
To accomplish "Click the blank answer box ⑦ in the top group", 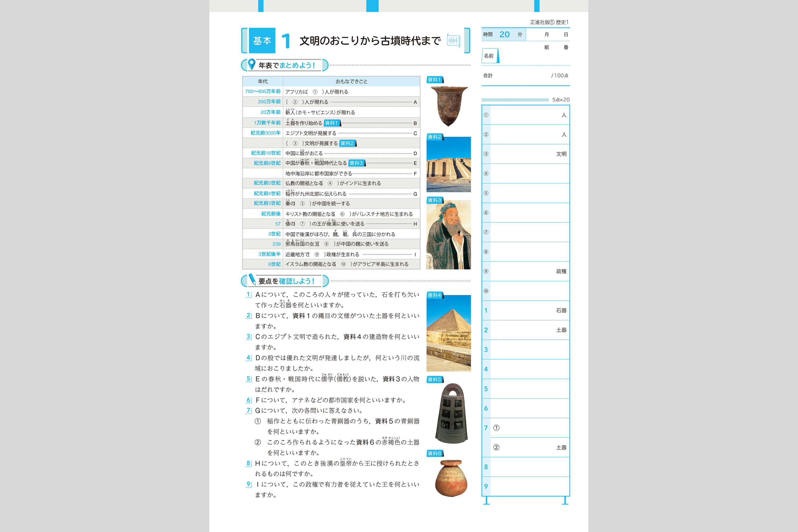I will [x=530, y=232].
